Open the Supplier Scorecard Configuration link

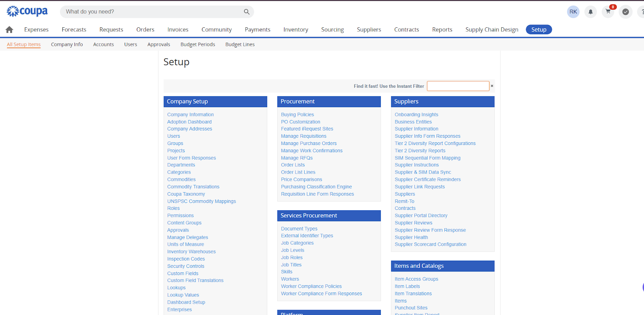430,245
